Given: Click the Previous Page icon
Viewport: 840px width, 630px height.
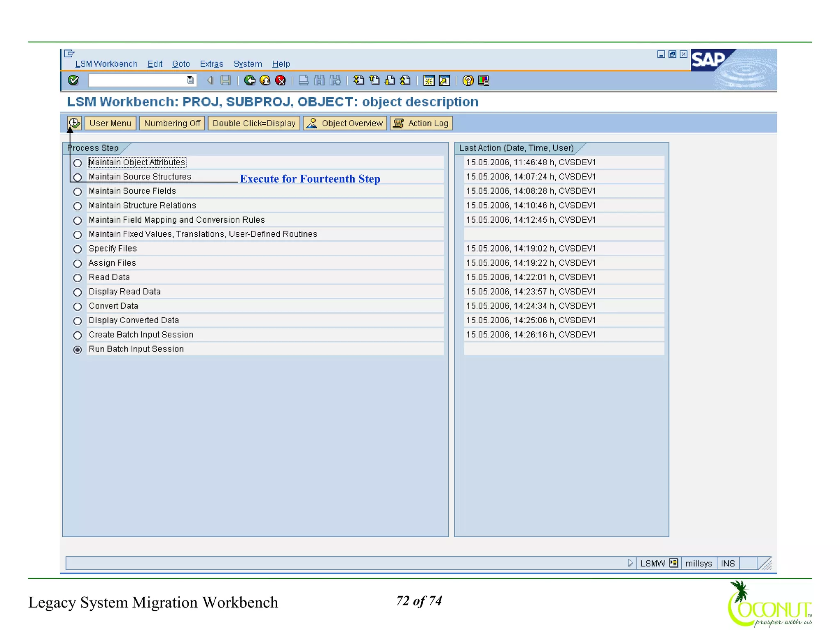Looking at the screenshot, I should coord(374,80).
